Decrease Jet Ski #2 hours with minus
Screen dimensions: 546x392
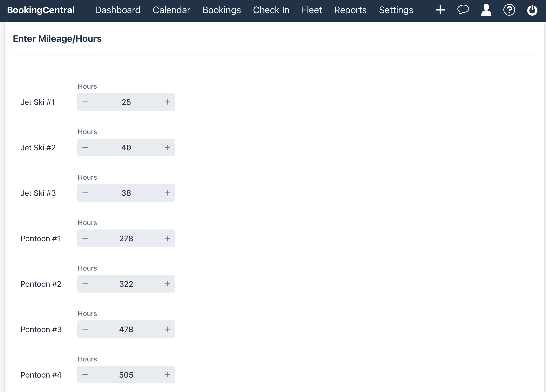pos(85,147)
